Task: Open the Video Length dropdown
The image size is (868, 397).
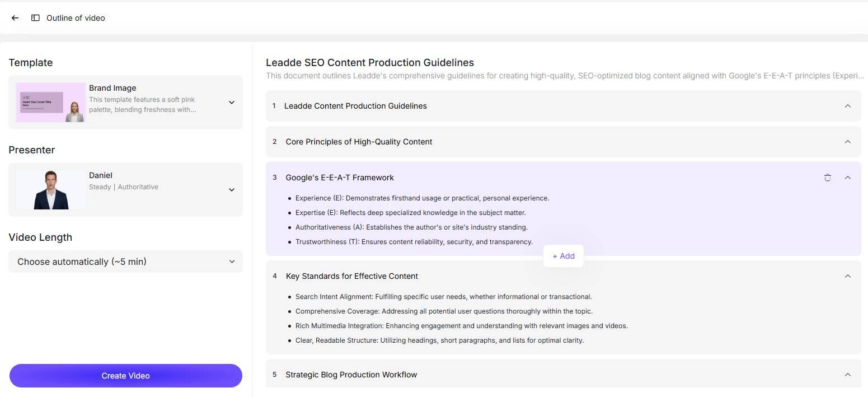Action: tap(125, 261)
